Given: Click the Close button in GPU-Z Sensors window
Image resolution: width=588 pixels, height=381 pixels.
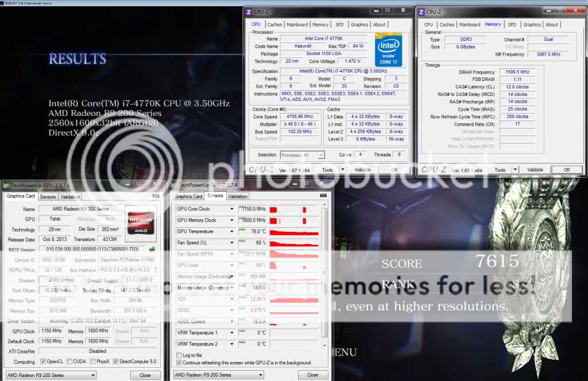Looking at the screenshot, I should click(x=312, y=375).
